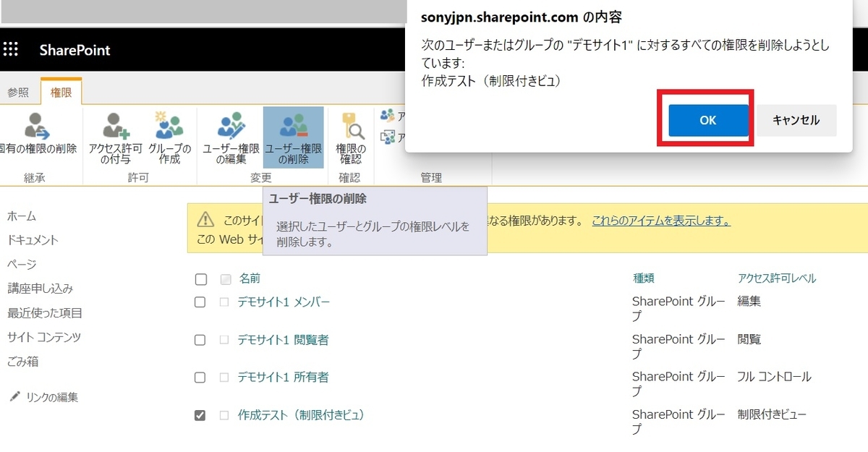Viewport: 868px width, 452px height.
Task: Open the デモサイト1 メンバー group link
Action: click(x=284, y=302)
